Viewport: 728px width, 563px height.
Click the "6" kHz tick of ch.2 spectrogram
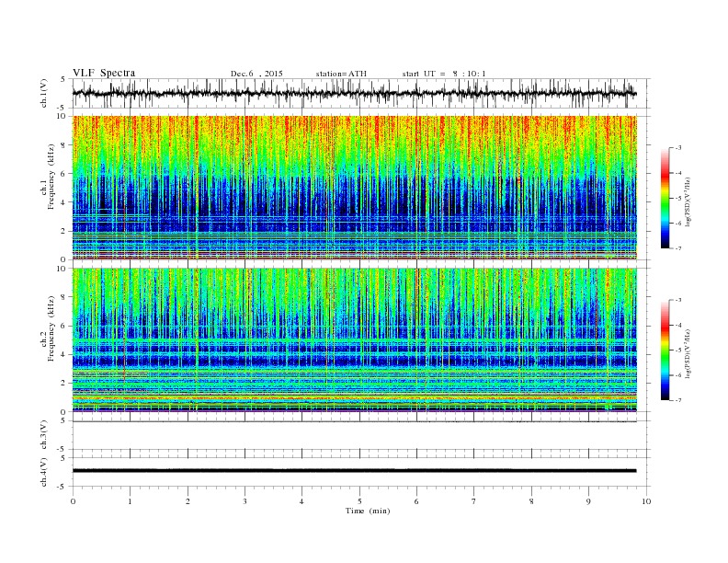point(64,326)
